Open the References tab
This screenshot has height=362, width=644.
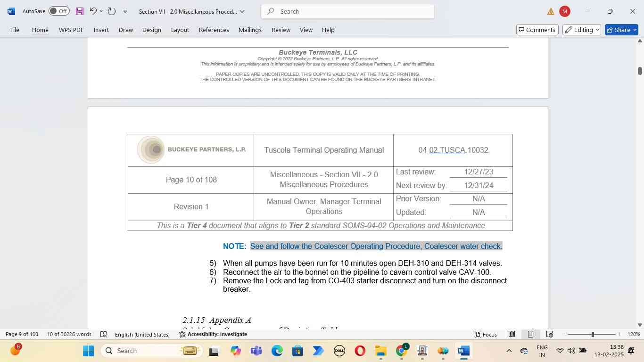(x=214, y=30)
